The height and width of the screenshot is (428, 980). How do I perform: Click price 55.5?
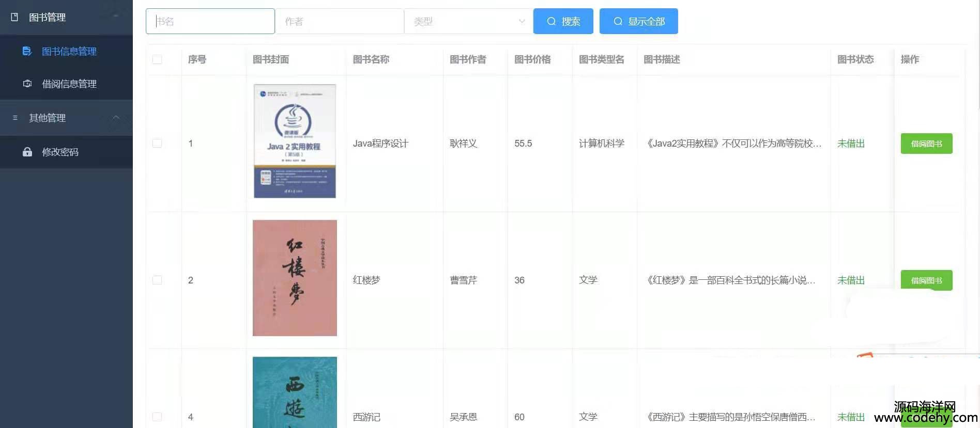pos(523,144)
